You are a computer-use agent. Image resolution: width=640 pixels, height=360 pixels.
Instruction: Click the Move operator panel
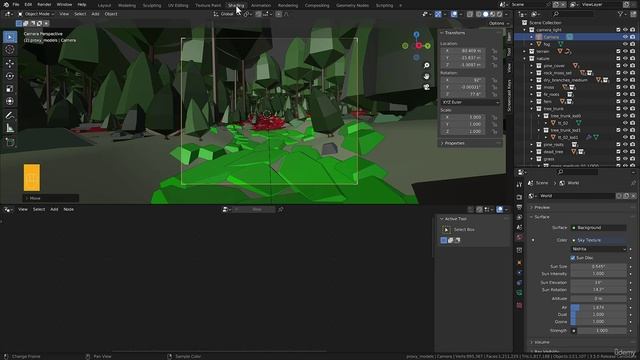(51, 198)
